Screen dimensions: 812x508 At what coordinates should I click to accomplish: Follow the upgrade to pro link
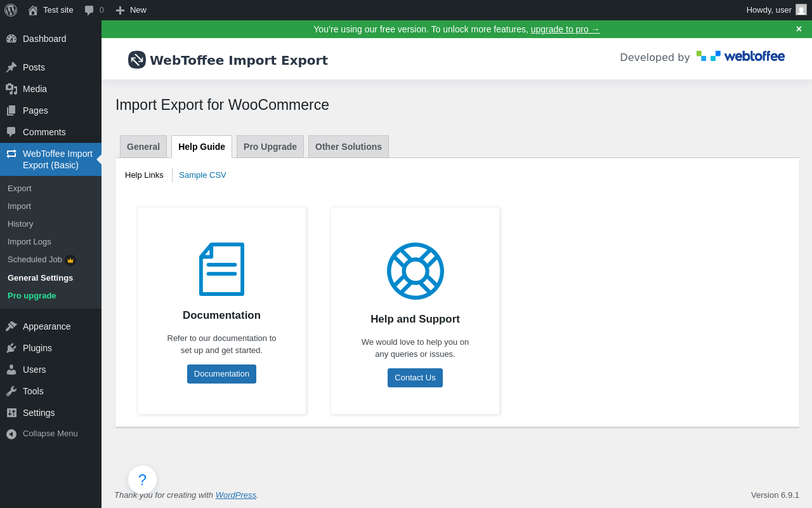coord(565,29)
